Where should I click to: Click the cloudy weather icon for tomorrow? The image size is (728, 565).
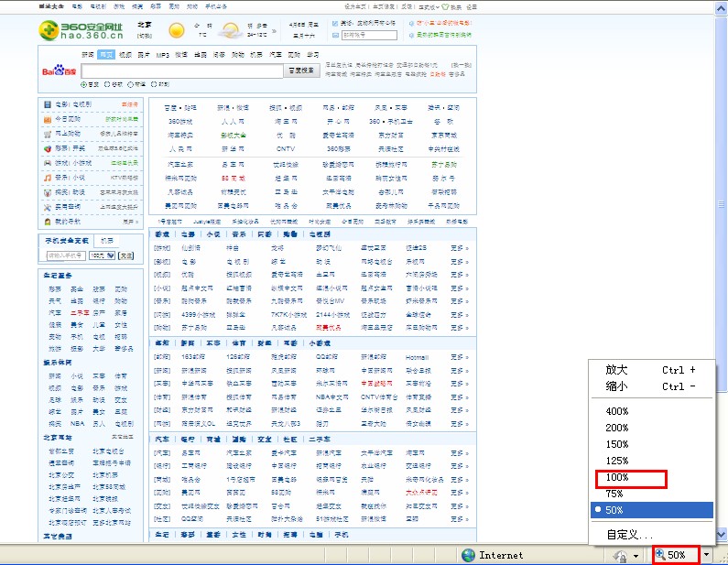click(232, 31)
